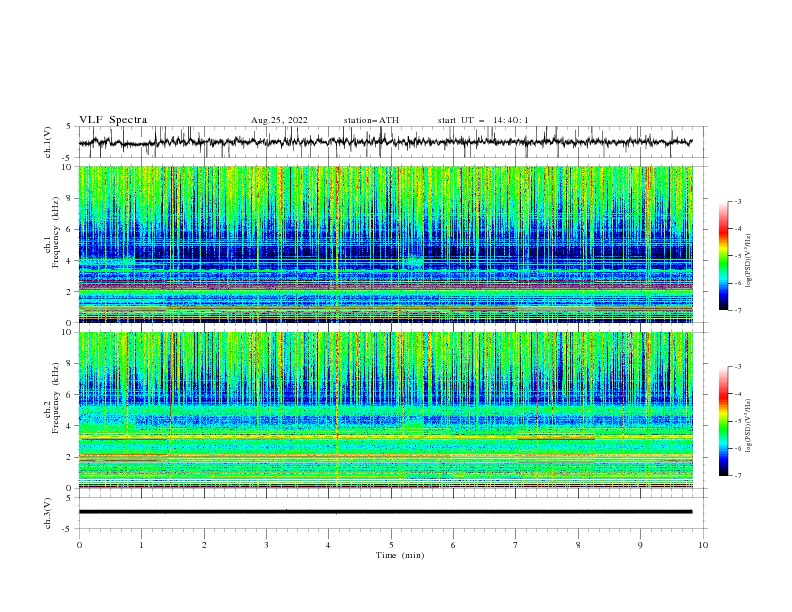Viewport: 792px width, 612px height.
Task: Click the 'ch.1(V)' waveform axis label
Action: point(48,142)
